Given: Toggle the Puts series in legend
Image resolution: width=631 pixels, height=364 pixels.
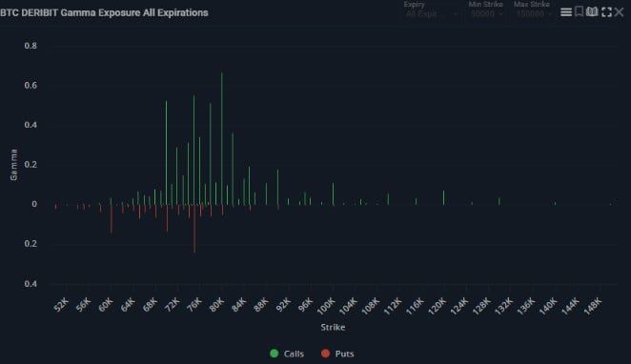Looking at the screenshot, I should [x=337, y=354].
